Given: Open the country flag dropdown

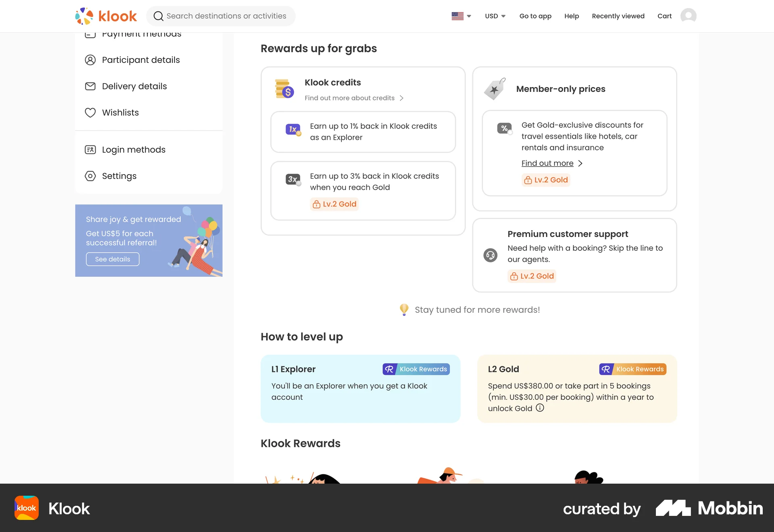Looking at the screenshot, I should point(461,16).
